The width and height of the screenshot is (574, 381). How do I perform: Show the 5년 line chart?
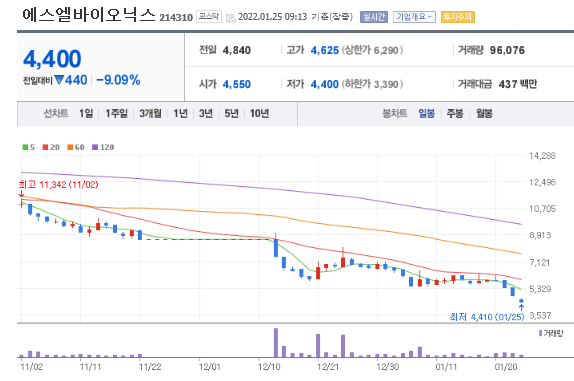(231, 113)
